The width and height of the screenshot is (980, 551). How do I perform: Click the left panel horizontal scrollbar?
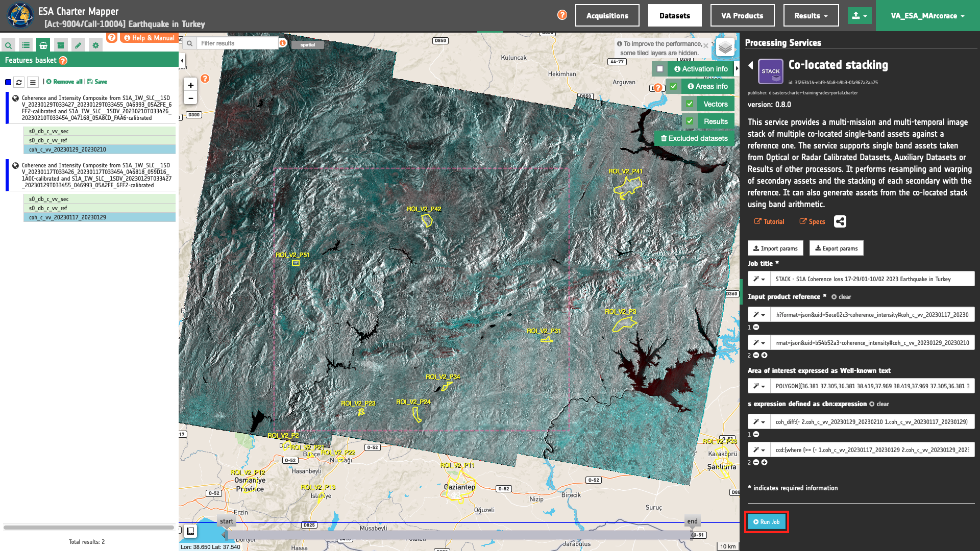(89, 528)
